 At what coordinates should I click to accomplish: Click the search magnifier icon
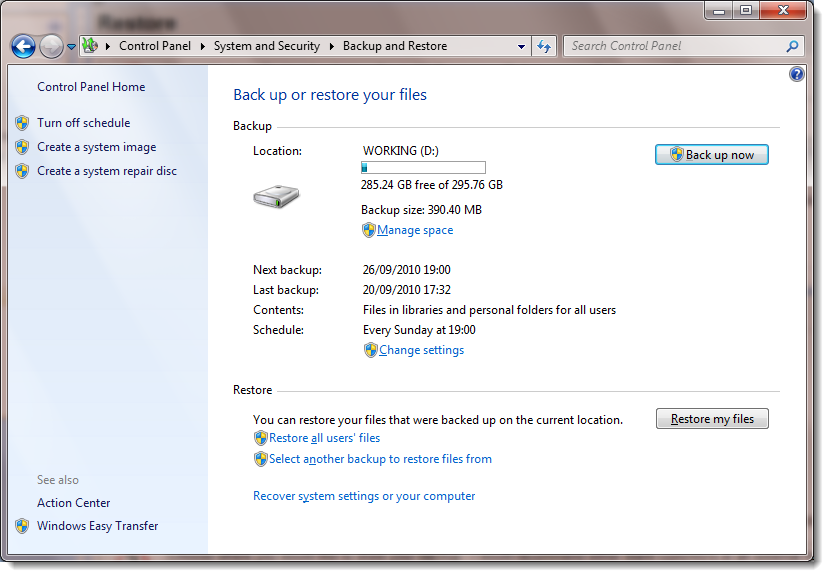[793, 46]
